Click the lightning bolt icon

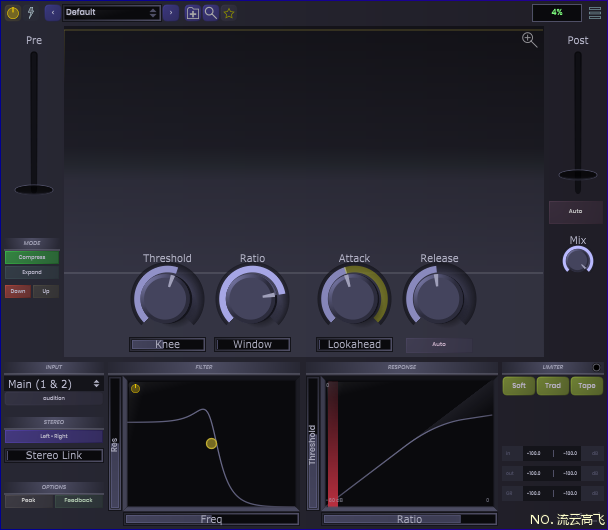tap(31, 12)
